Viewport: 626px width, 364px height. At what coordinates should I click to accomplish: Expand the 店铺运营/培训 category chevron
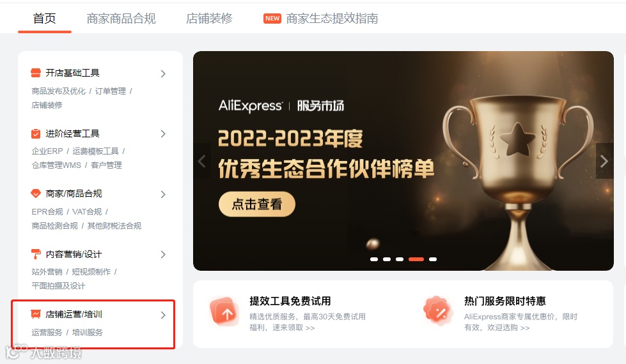pyautogui.click(x=163, y=315)
